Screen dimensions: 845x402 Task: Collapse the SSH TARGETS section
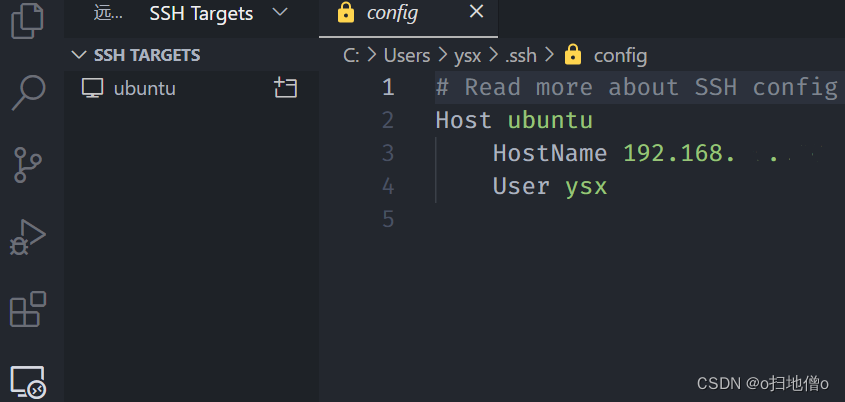tap(80, 55)
